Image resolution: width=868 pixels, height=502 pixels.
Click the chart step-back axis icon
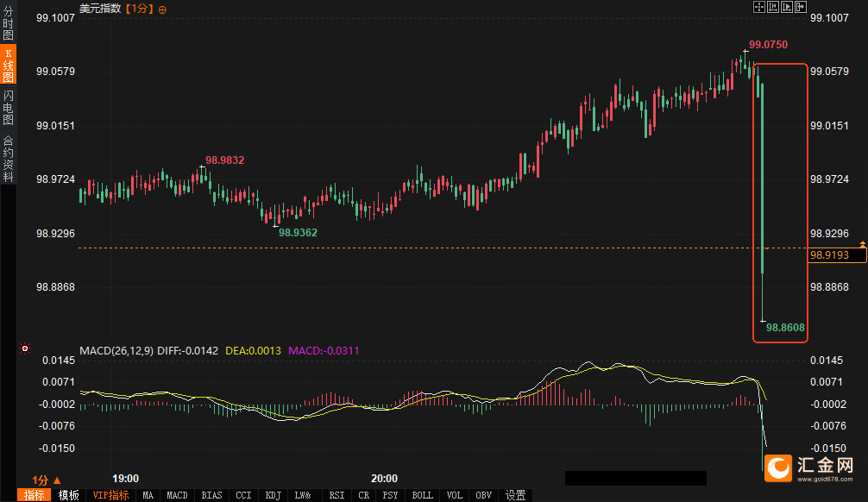pos(773,7)
